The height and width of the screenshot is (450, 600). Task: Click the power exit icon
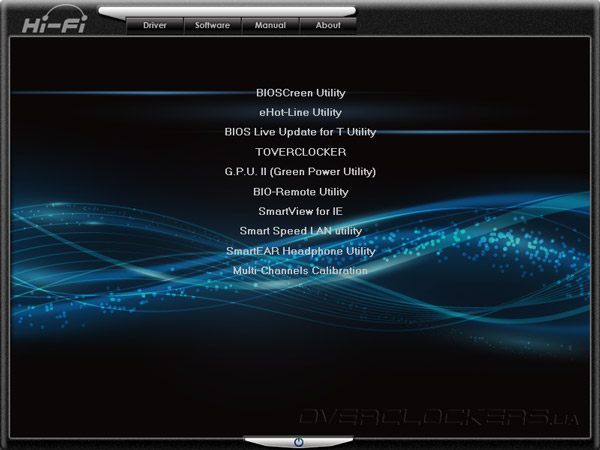point(299,442)
